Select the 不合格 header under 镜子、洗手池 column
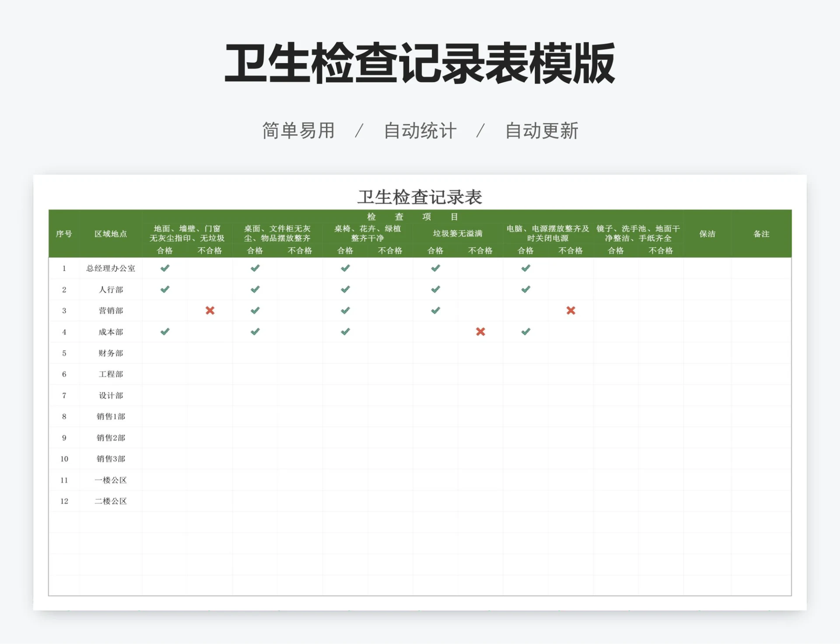This screenshot has width=840, height=644. (660, 250)
